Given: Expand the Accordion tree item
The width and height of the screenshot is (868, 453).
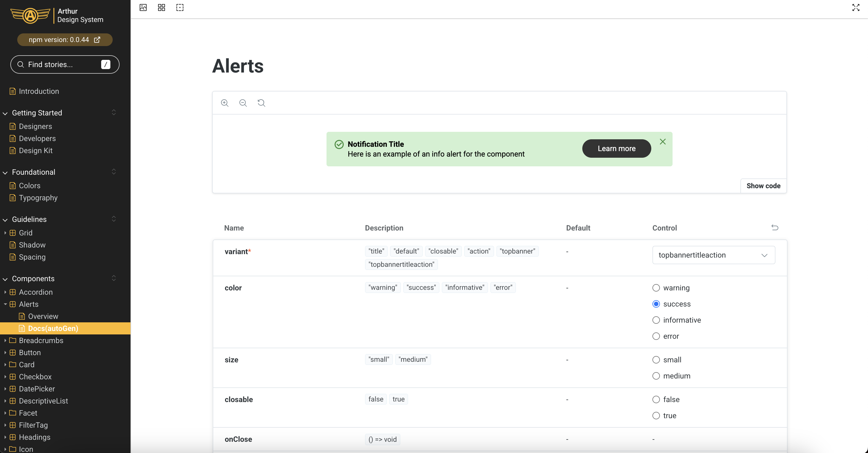Looking at the screenshot, I should [5, 292].
